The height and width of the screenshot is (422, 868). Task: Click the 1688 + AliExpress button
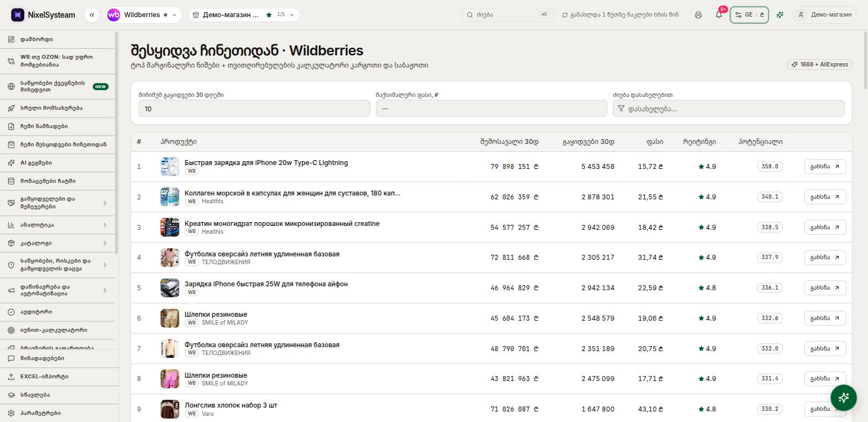[820, 64]
